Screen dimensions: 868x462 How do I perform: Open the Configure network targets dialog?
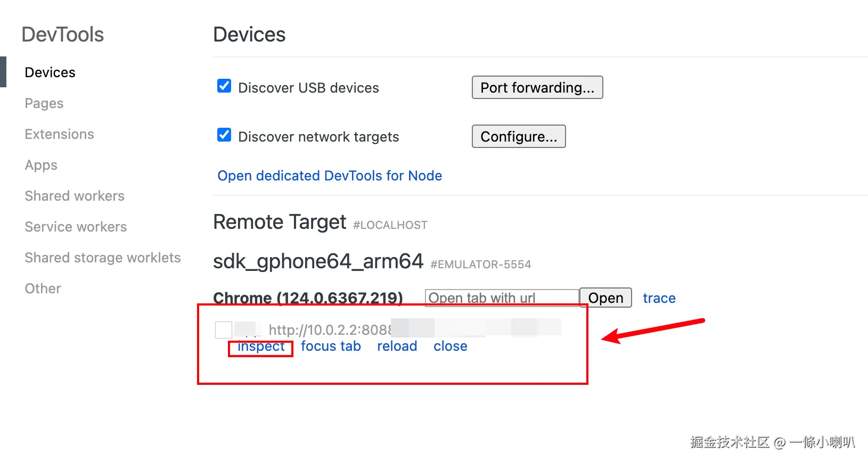click(x=518, y=136)
